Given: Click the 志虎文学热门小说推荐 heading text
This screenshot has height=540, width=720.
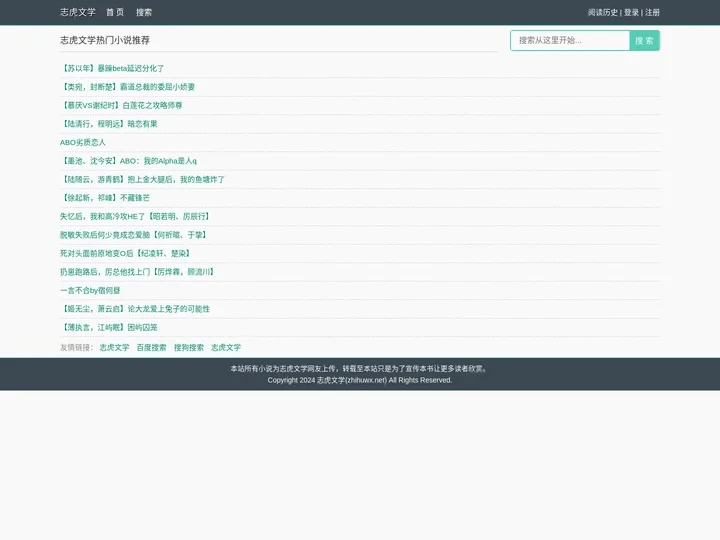Looking at the screenshot, I should [x=105, y=40].
